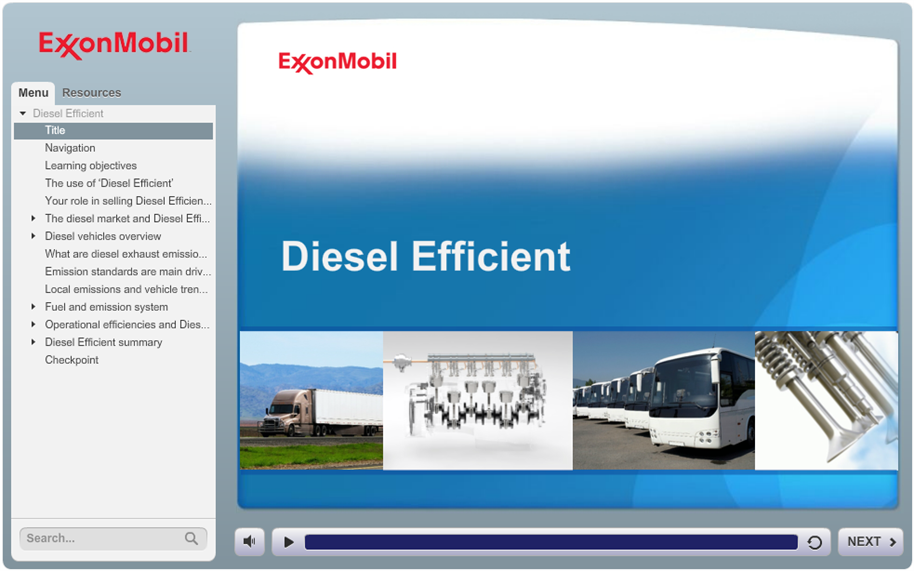Go to Learning objectives slide
Image resolution: width=914 pixels, height=571 pixels.
pos(91,166)
